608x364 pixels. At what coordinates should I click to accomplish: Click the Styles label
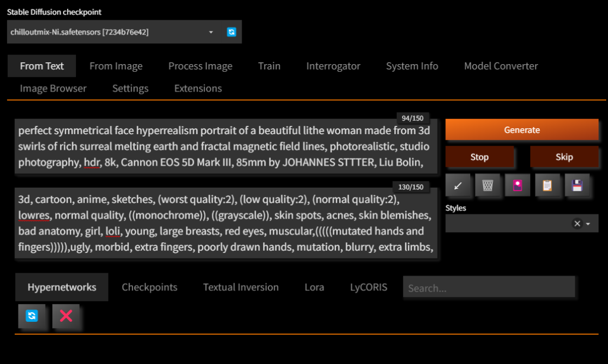coord(455,208)
